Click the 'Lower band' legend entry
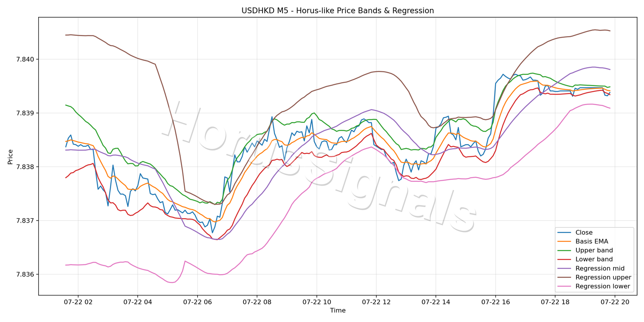The height and width of the screenshot is (322, 644). [594, 259]
